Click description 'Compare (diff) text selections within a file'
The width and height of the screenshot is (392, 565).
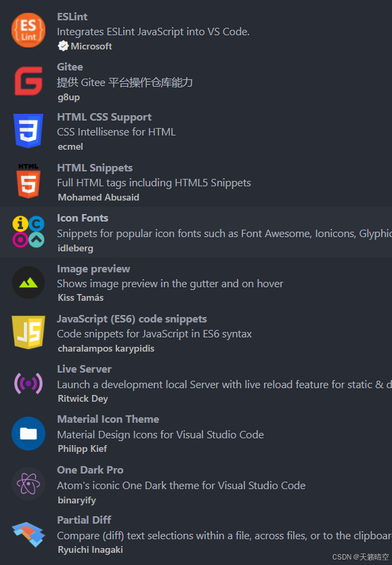pyautogui.click(x=154, y=536)
